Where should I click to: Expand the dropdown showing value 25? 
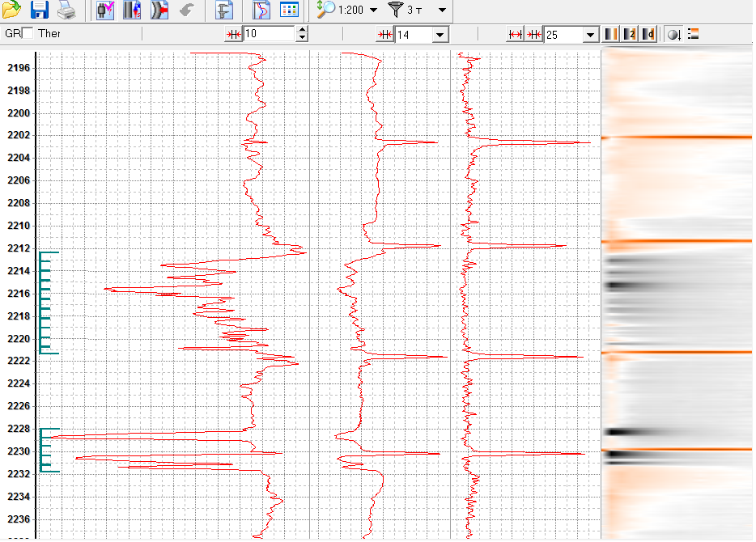590,35
